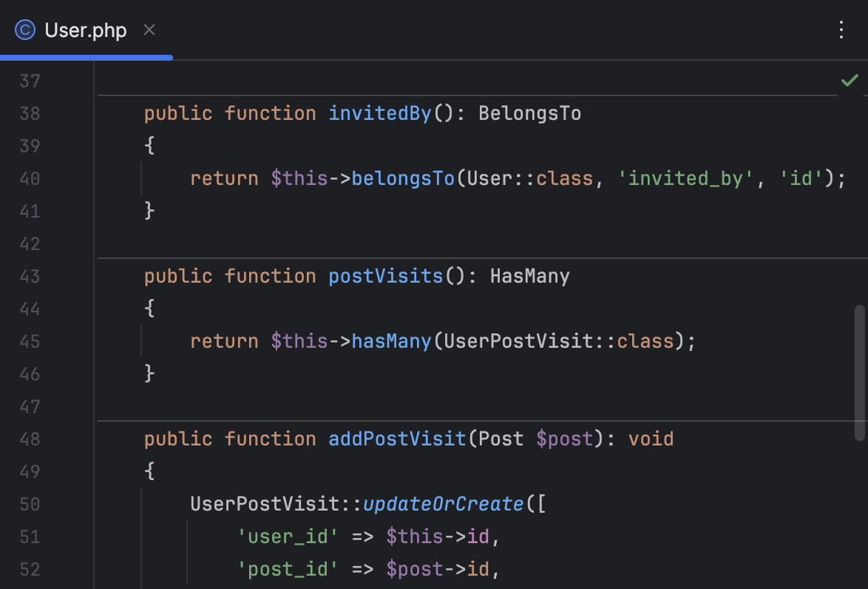
Task: Click the addPostVisit method name
Action: tap(397, 439)
